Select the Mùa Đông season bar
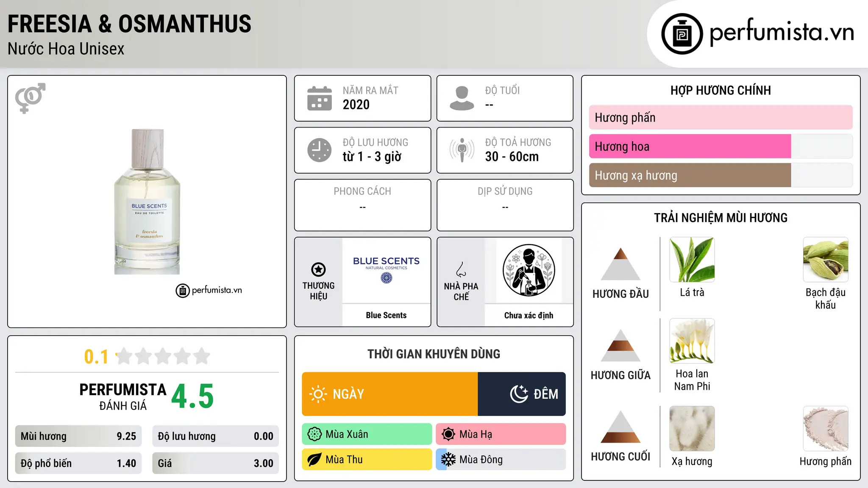 pyautogui.click(x=501, y=460)
